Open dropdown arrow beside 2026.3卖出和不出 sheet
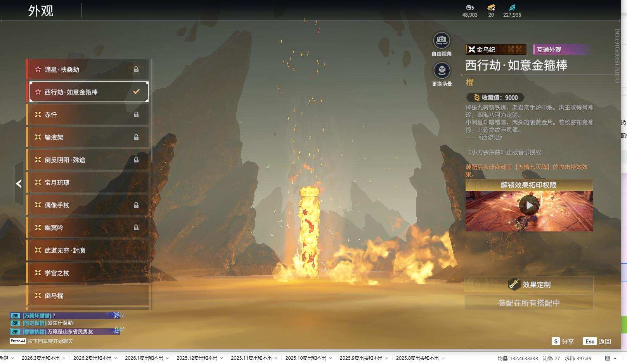The image size is (627, 364). click(64, 358)
